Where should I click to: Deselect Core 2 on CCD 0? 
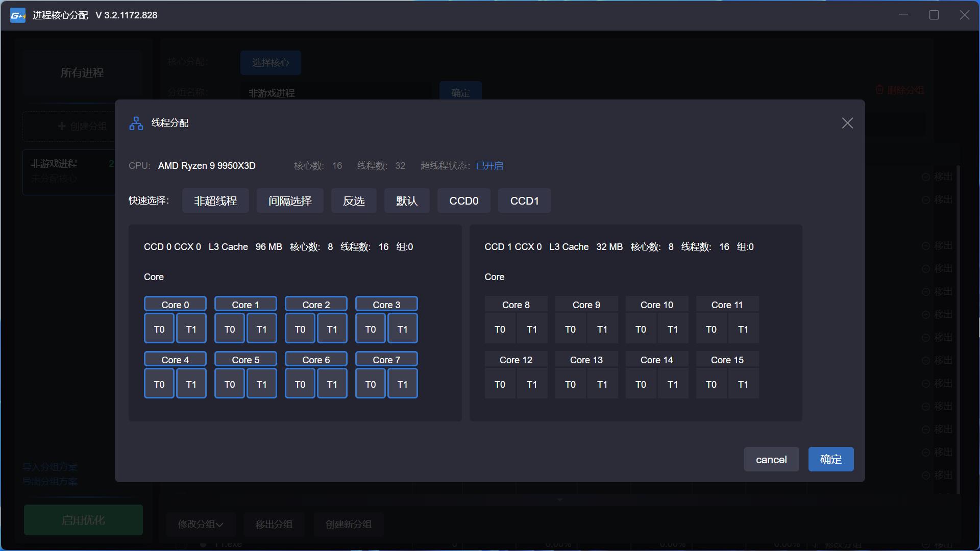(315, 304)
